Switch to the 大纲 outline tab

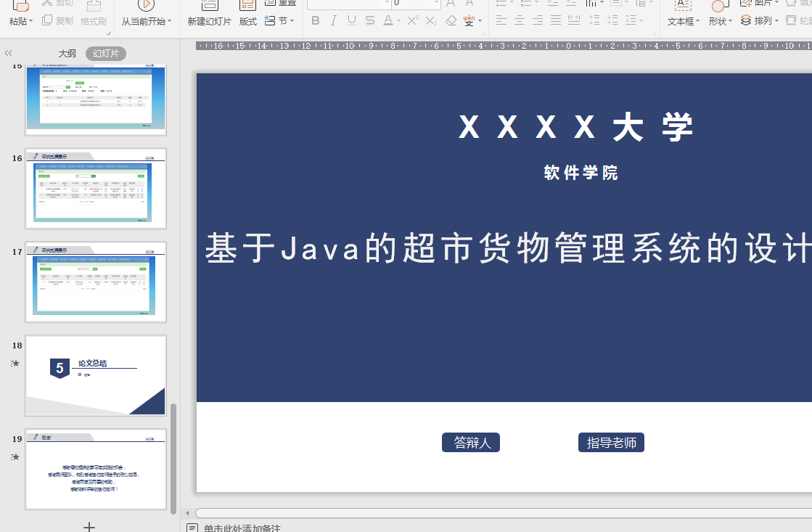(x=67, y=54)
